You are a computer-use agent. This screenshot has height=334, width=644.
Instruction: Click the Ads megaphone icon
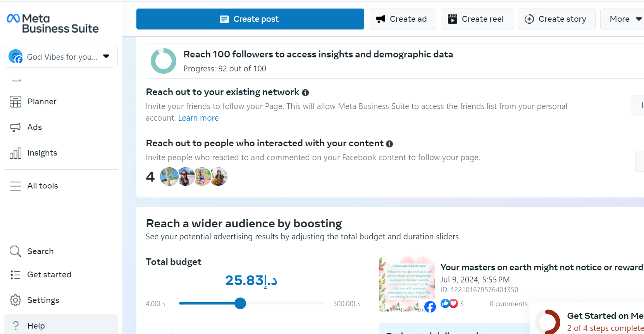coord(15,127)
